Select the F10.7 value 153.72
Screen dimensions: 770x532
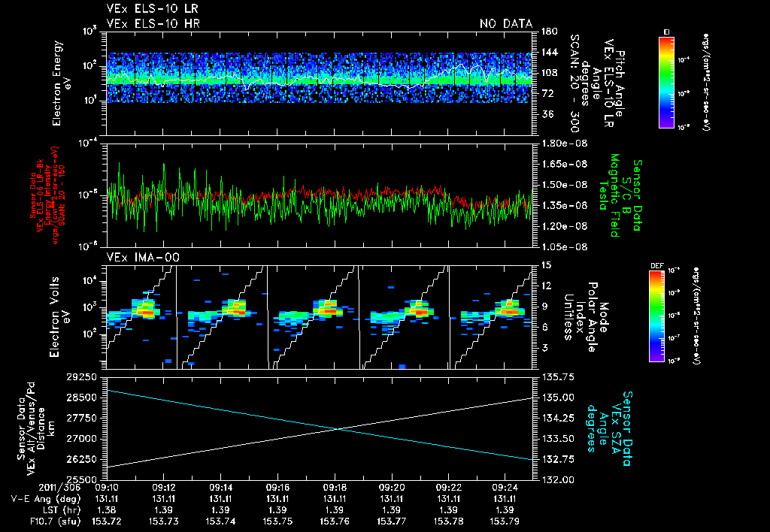[x=107, y=521]
